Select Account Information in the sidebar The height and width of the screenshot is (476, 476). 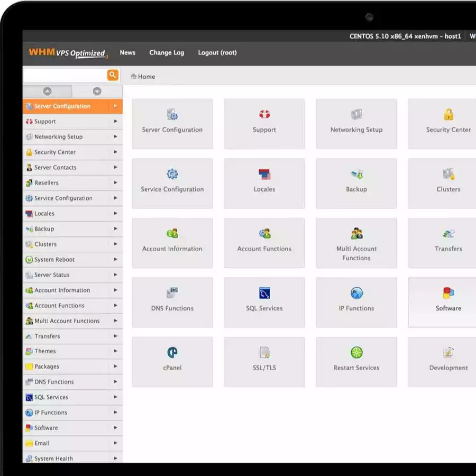[x=72, y=290]
